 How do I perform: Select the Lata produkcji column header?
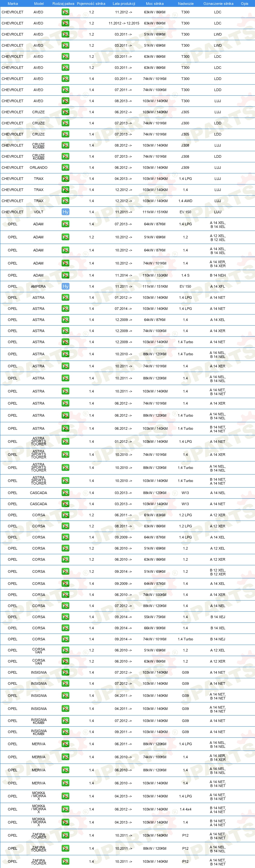pyautogui.click(x=124, y=4)
